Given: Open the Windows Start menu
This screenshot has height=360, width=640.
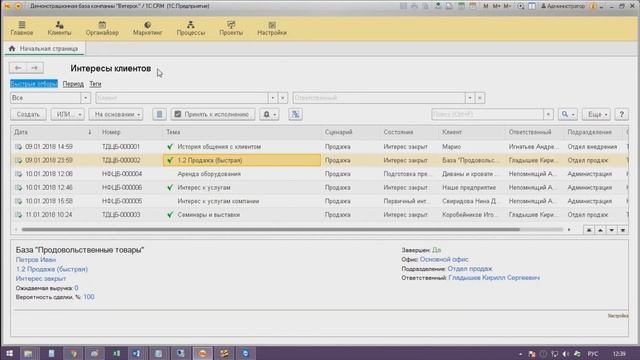Looking at the screenshot, I should pyautogui.click(x=9, y=353).
